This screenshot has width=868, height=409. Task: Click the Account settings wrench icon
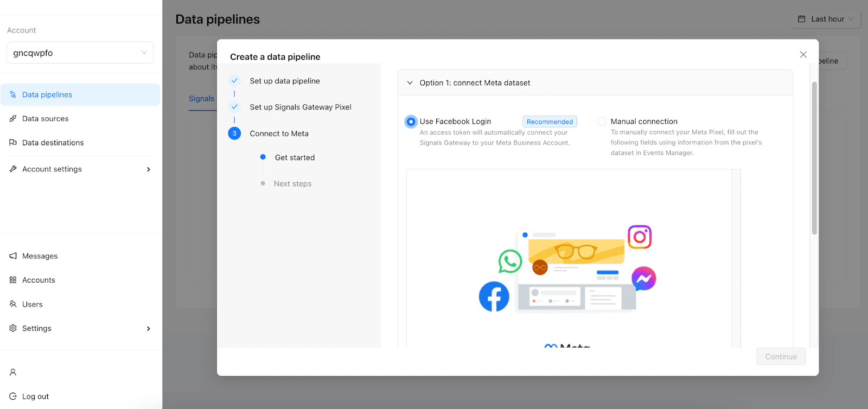pyautogui.click(x=13, y=169)
